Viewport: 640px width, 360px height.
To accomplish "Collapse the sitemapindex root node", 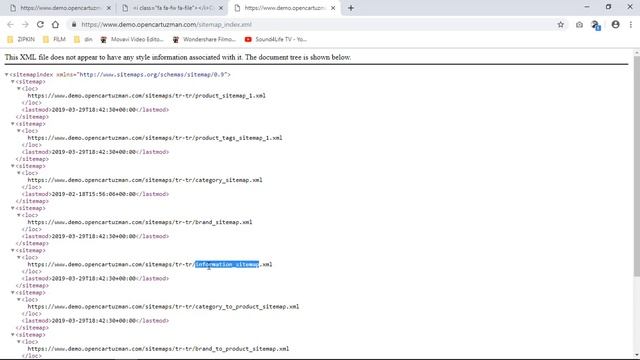I will pyautogui.click(x=7, y=75).
